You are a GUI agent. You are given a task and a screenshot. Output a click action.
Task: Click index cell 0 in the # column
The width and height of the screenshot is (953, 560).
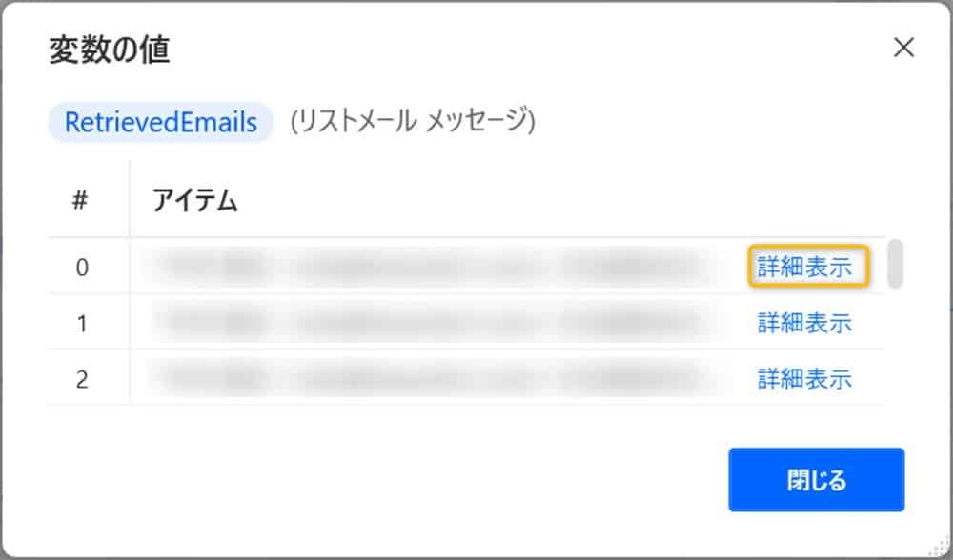(82, 268)
